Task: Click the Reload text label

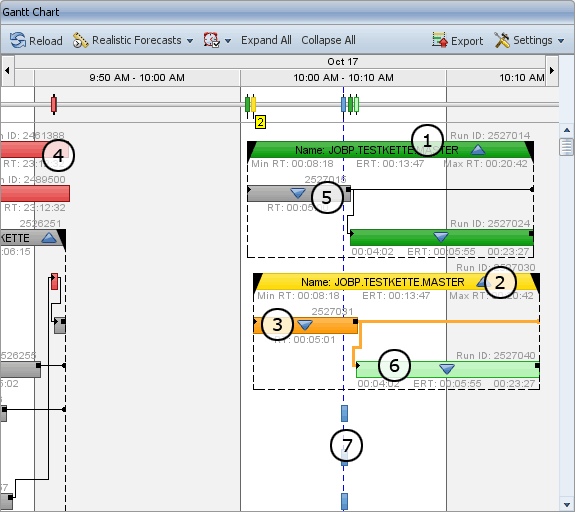Action: click(46, 41)
